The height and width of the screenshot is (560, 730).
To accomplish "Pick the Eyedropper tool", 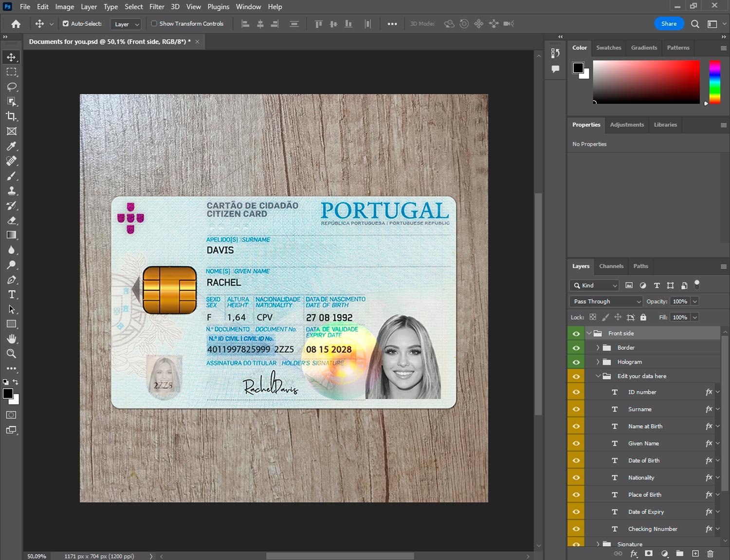I will 11,146.
